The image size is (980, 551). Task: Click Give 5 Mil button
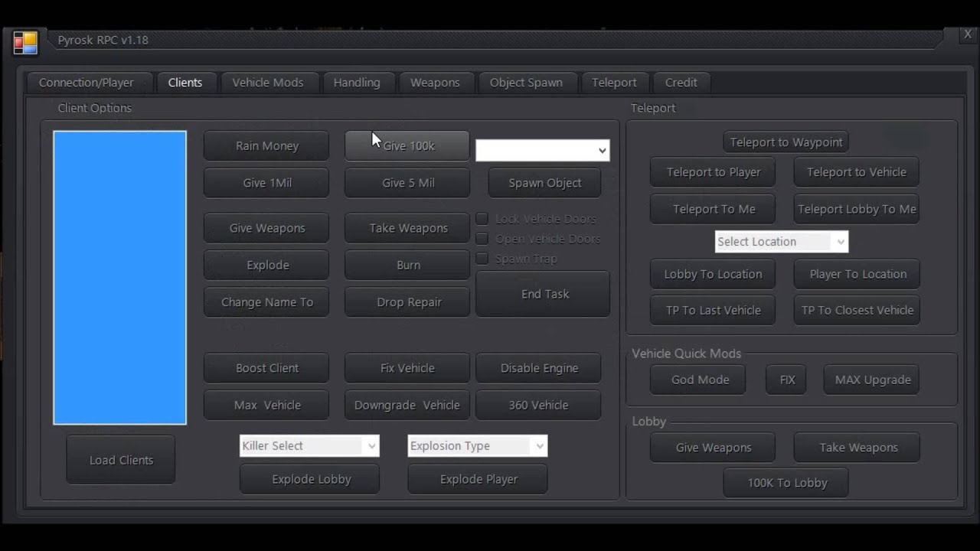pyautogui.click(x=407, y=183)
